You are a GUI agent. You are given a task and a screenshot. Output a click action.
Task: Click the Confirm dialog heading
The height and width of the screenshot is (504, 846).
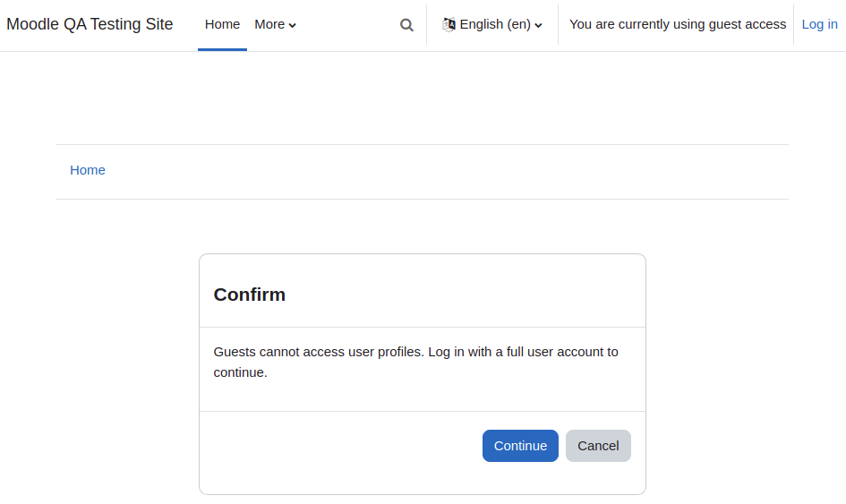(249, 295)
